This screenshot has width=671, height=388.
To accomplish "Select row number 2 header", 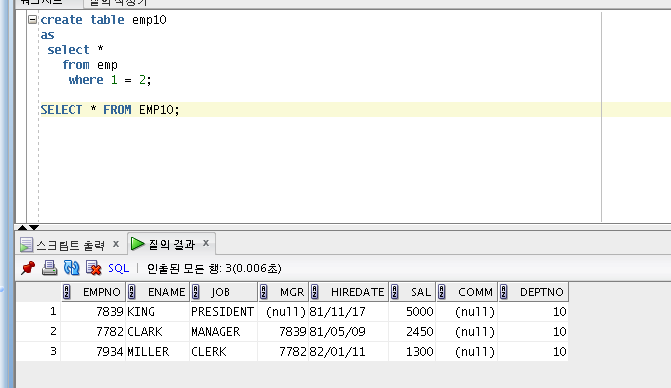I will click(x=39, y=332).
